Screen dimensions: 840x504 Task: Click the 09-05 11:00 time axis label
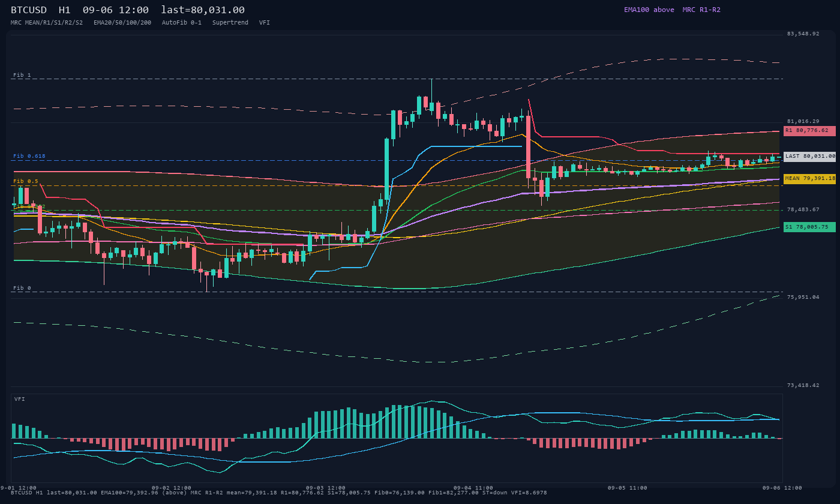[628, 488]
